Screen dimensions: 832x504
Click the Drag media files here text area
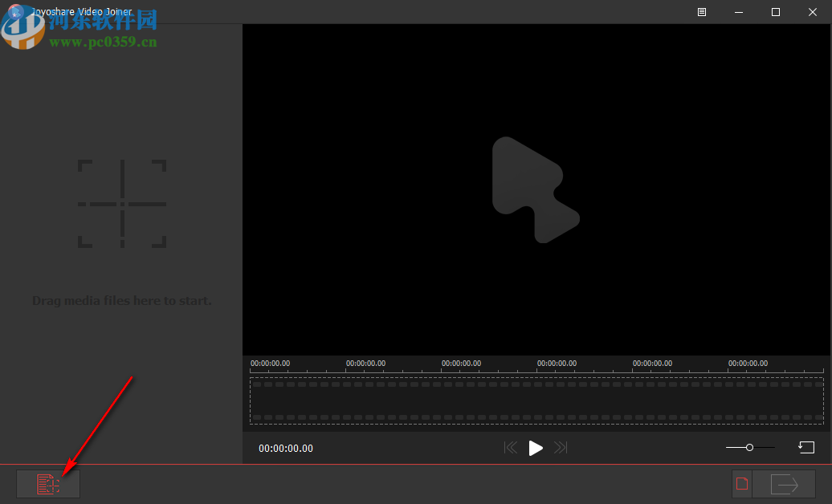click(121, 300)
